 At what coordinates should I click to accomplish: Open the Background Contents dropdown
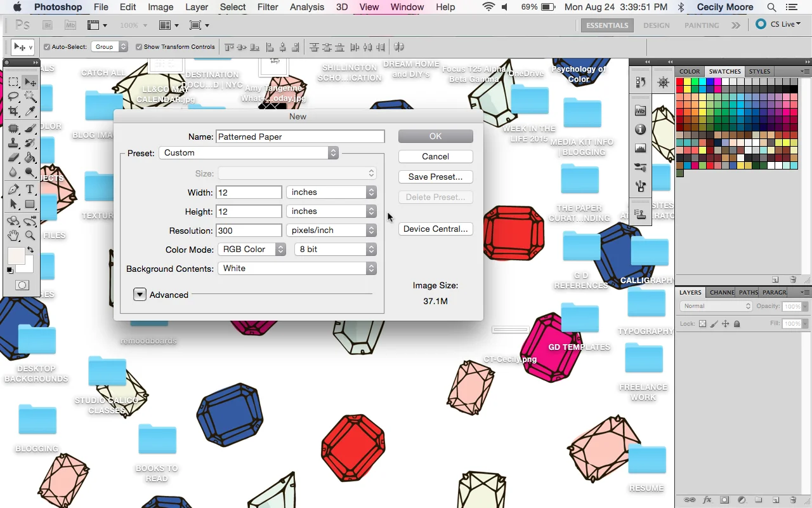(297, 269)
